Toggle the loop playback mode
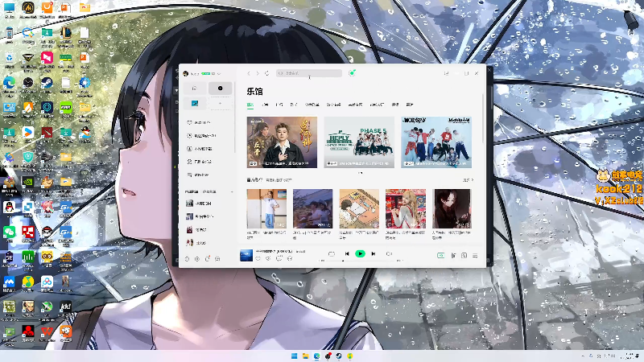Screen dimensions: 644x362 click(332, 254)
